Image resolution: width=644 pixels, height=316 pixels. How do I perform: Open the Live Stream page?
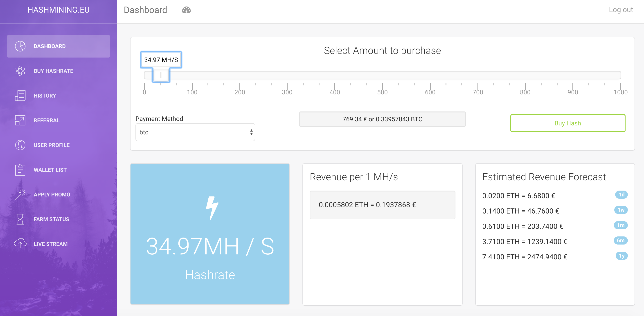[x=58, y=244]
